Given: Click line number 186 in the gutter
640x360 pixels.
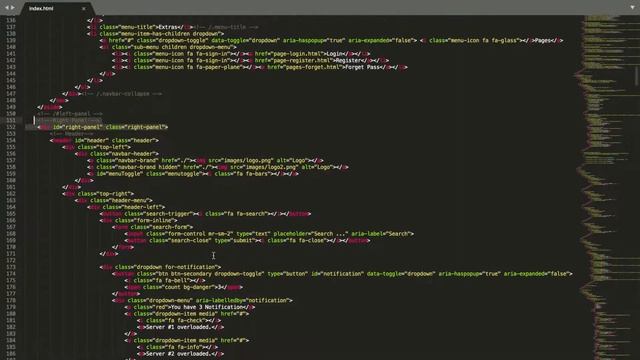Looking at the screenshot, I should coord(11,353).
